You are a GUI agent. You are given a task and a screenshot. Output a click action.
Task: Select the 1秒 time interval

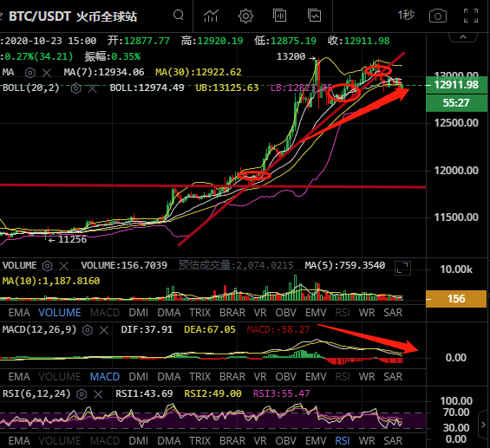tap(406, 15)
